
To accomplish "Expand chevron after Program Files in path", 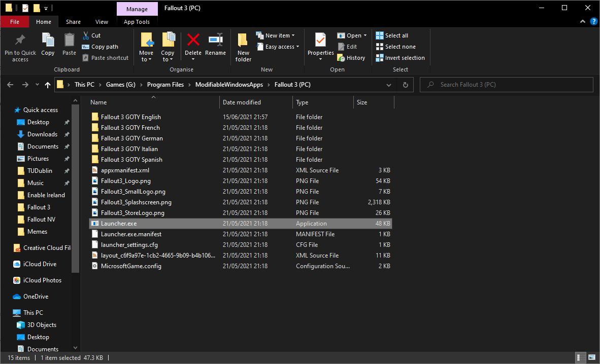I will coord(189,85).
